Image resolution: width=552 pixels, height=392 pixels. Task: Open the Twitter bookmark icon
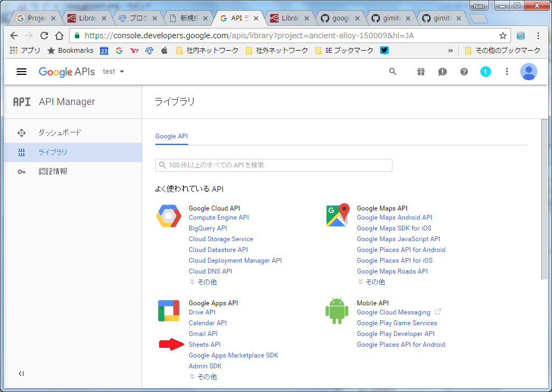[384, 50]
